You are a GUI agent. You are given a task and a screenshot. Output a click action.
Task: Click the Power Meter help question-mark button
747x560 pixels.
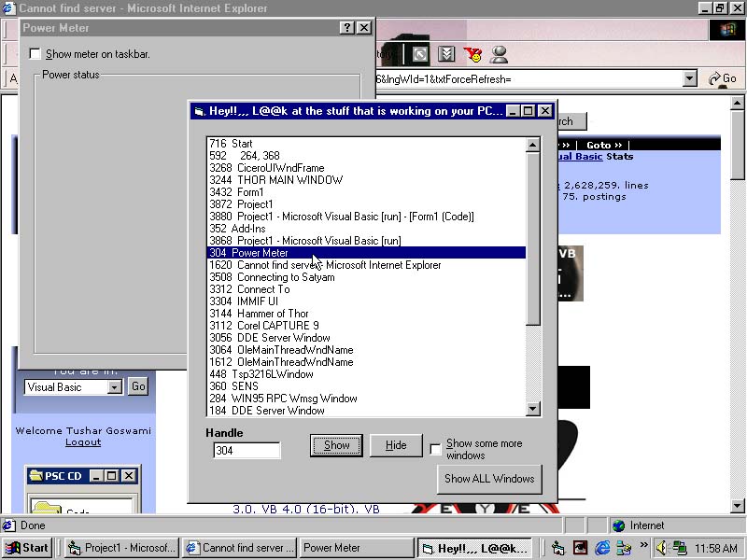point(347,28)
